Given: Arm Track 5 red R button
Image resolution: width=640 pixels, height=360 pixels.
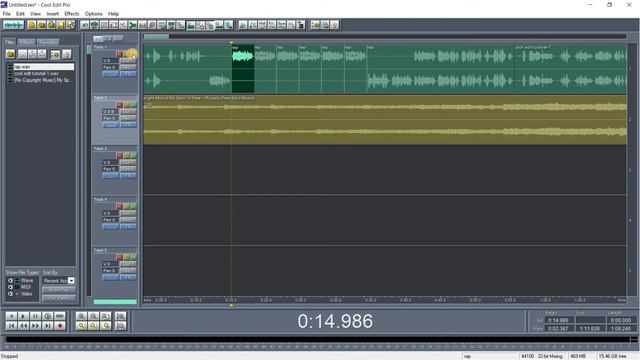Looking at the screenshot, I should [x=119, y=257].
